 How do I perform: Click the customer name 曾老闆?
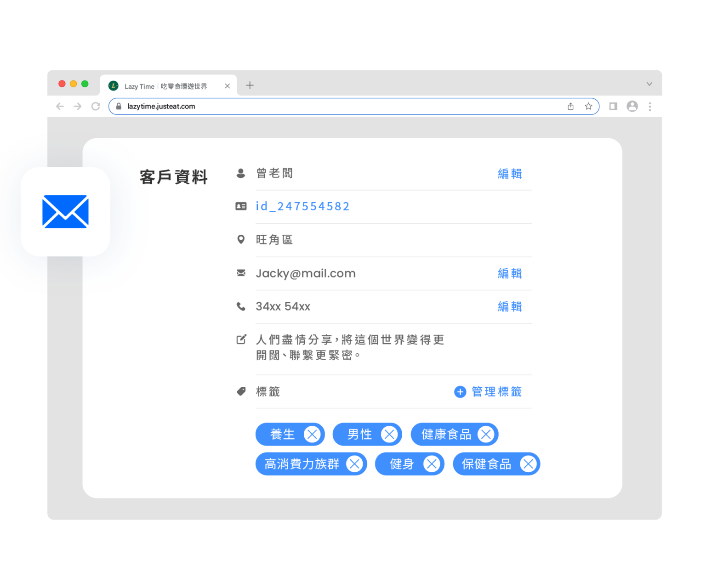tap(274, 173)
